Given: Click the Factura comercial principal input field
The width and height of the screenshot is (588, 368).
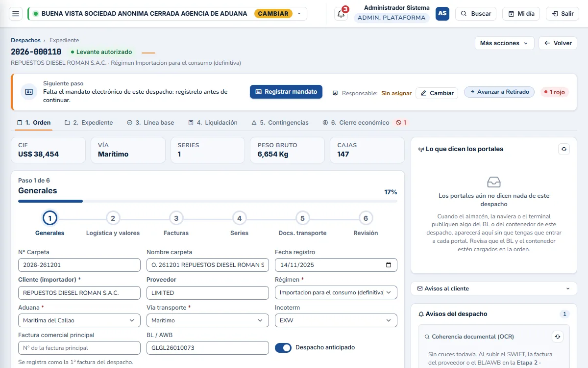Looking at the screenshot, I should pos(79,348).
